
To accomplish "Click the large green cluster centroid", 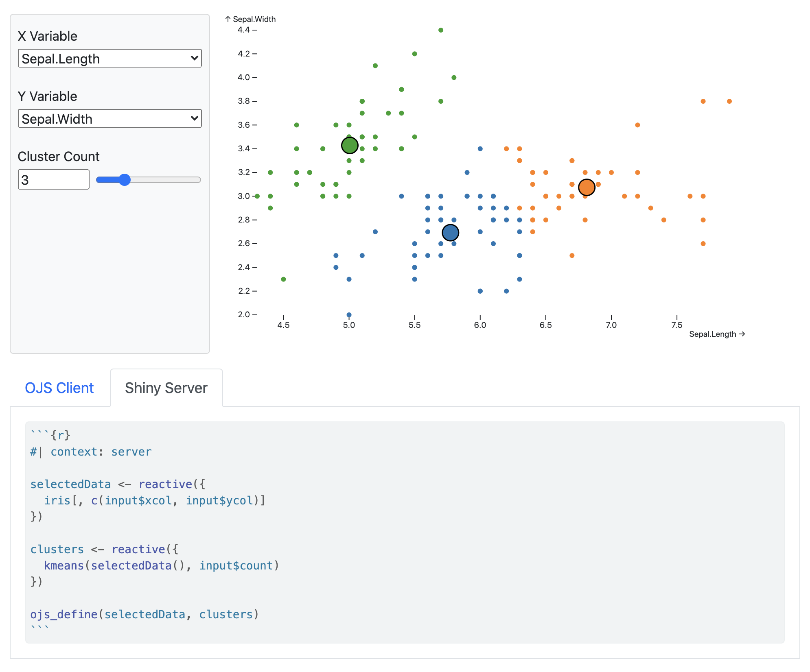I will [x=350, y=145].
